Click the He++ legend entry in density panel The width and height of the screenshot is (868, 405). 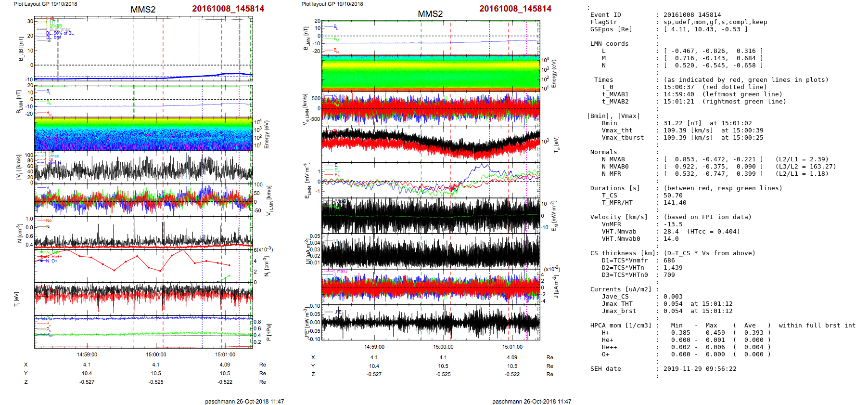pos(56,257)
